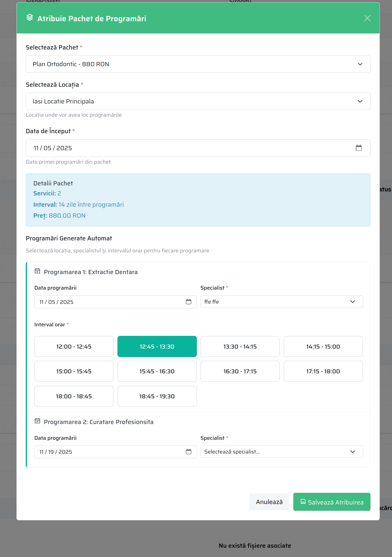Close the Atribuie Pachet dialog
The height and width of the screenshot is (557, 392).
367,18
